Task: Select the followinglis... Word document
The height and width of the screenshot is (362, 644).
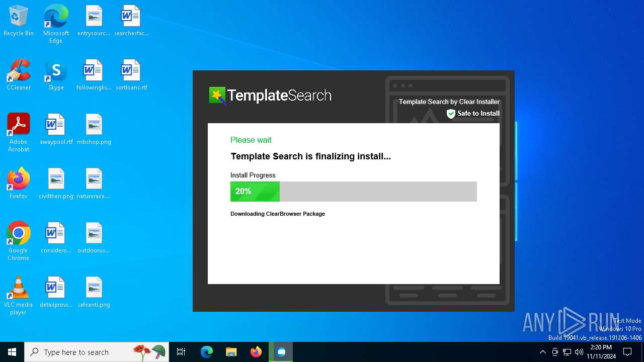Action: pyautogui.click(x=94, y=75)
